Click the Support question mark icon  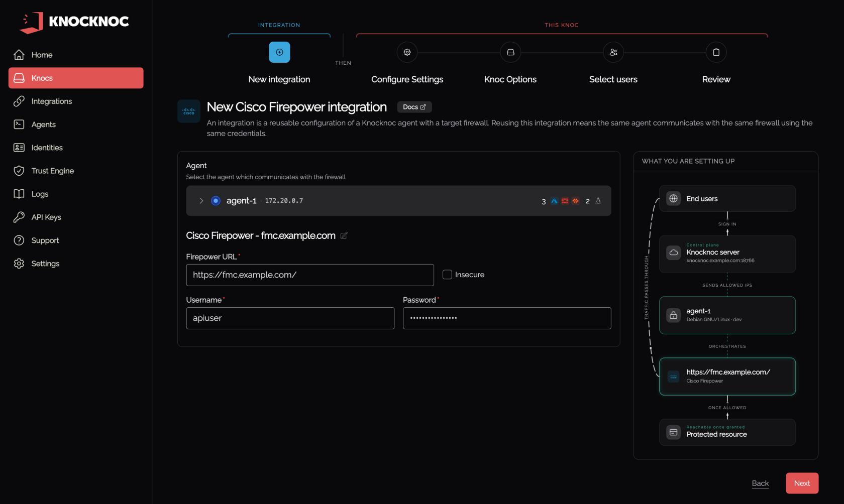pos(19,240)
